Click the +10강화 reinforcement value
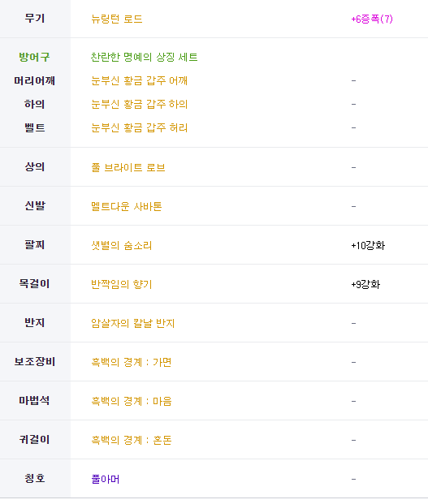 [x=368, y=246]
